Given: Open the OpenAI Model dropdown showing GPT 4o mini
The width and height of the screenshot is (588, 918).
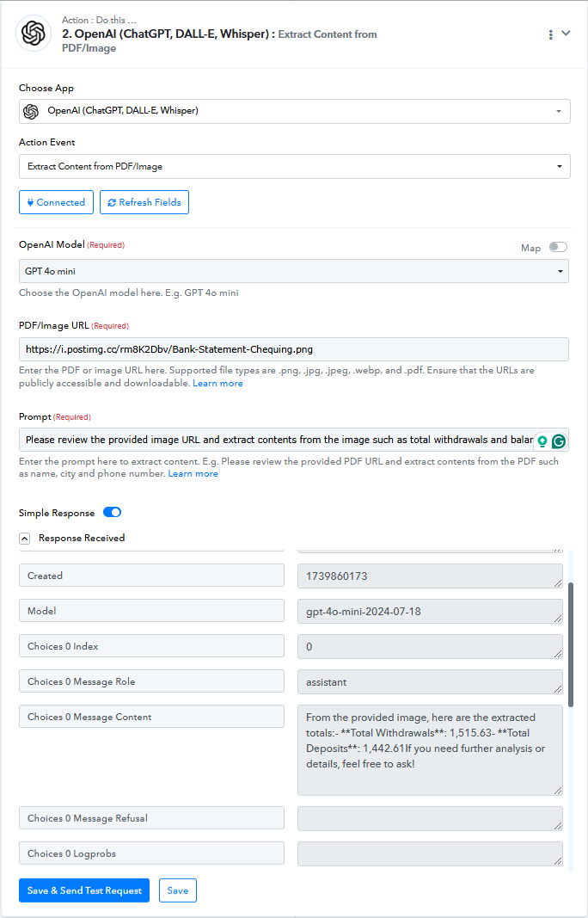Looking at the screenshot, I should pyautogui.click(x=294, y=271).
